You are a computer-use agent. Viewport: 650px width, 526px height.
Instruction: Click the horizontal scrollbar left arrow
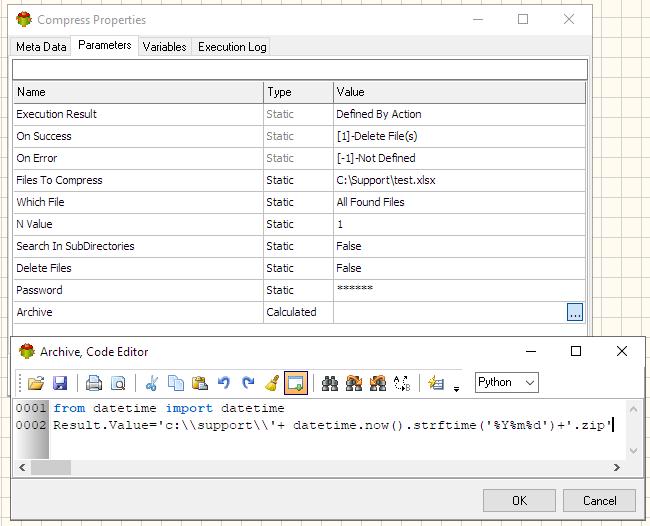tap(22, 468)
